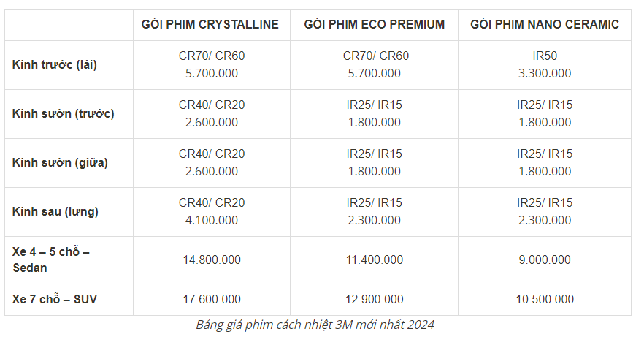Image resolution: width=644 pixels, height=337 pixels.
Task: Click the IR50 3.300.000 cell
Action: coord(545,64)
